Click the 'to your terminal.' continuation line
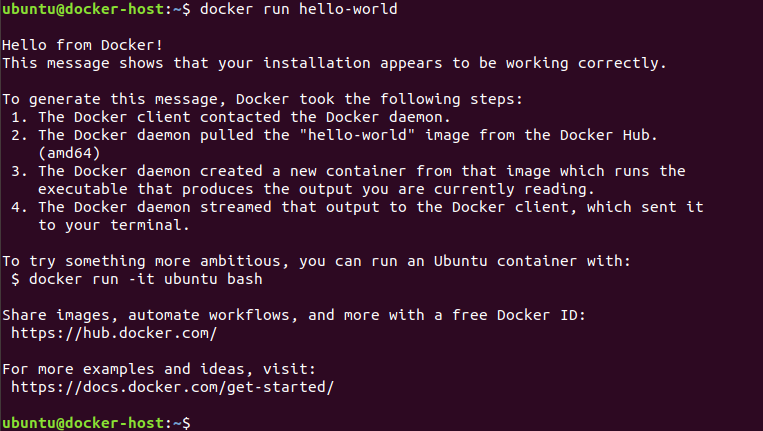The width and height of the screenshot is (763, 431). pos(113,225)
